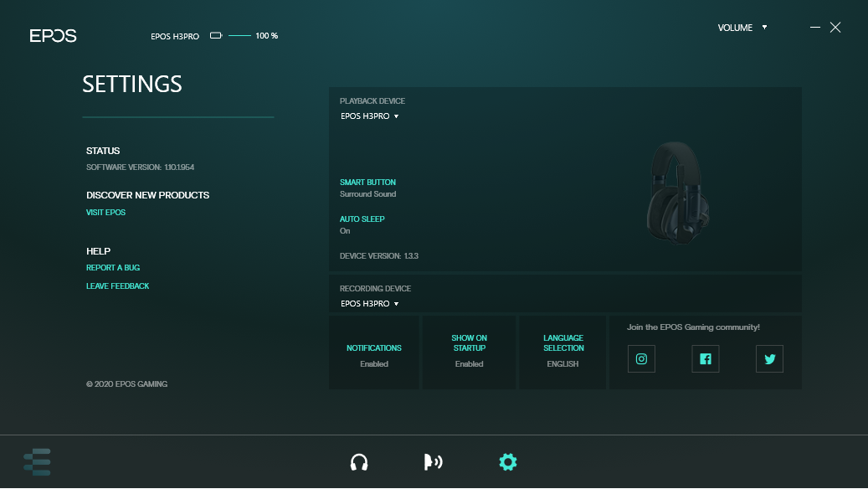Click the H3PRO headset image
This screenshot has height=489, width=868.
[x=678, y=193]
